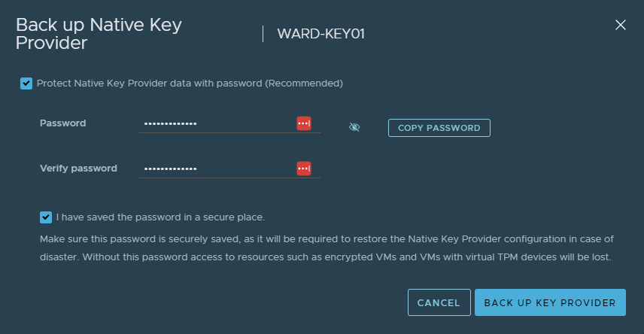Image resolution: width=644 pixels, height=334 pixels.
Task: Toggle the saved password in secure place checkbox
Action: [46, 217]
